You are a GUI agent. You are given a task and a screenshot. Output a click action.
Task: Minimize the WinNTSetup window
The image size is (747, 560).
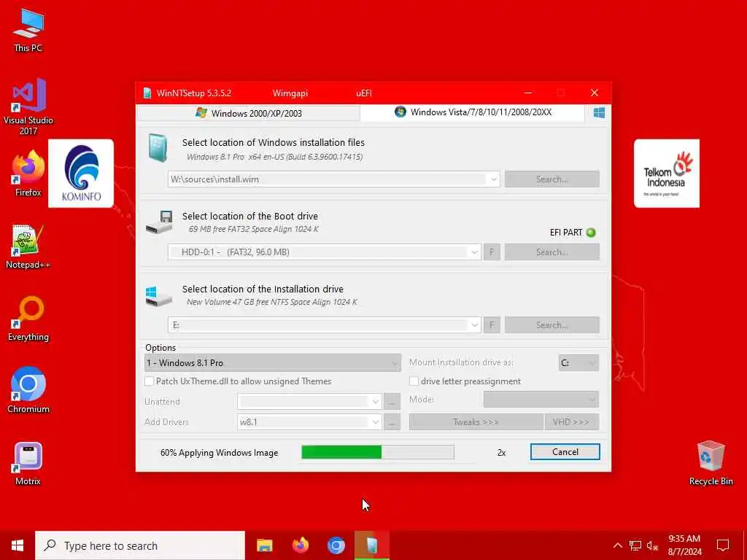click(x=528, y=93)
